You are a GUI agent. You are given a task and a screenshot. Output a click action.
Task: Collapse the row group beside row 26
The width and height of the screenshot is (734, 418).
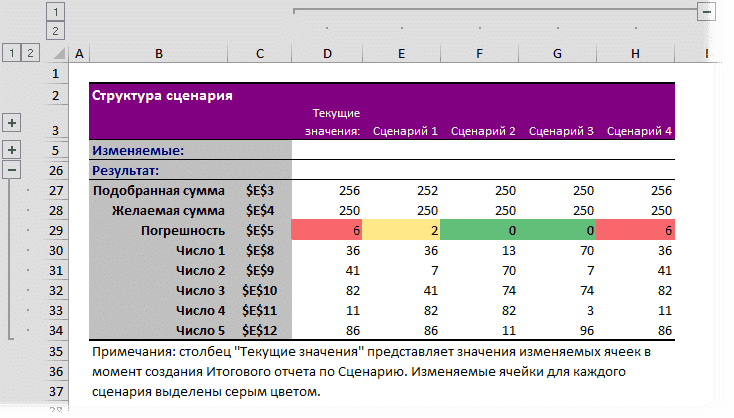coord(12,170)
